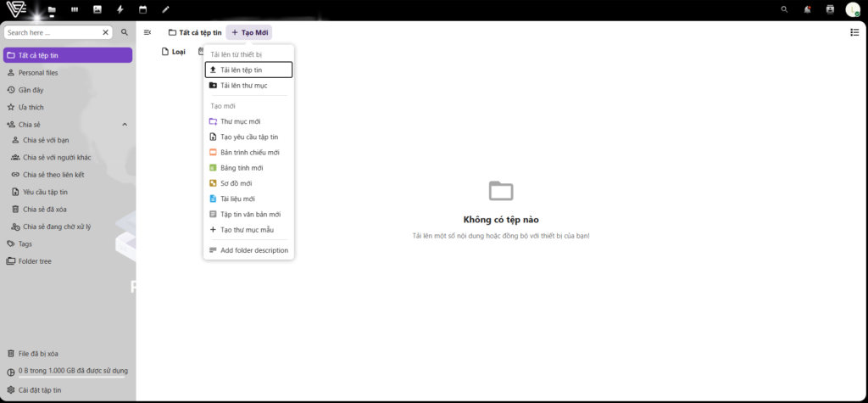This screenshot has height=403, width=868.
Task: Clear the sidebar search field
Action: pyautogui.click(x=106, y=33)
